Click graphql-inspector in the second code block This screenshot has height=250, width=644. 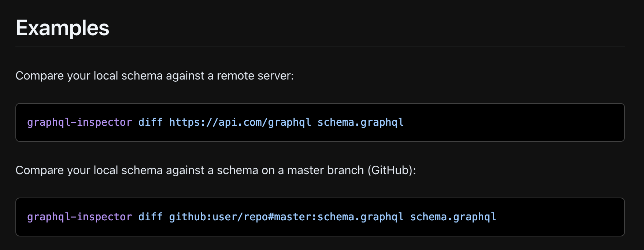[79, 217]
